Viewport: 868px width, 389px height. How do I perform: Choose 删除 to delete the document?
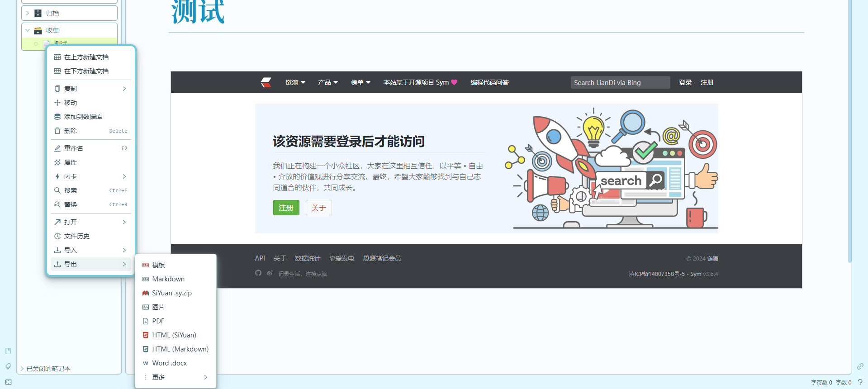[91, 131]
